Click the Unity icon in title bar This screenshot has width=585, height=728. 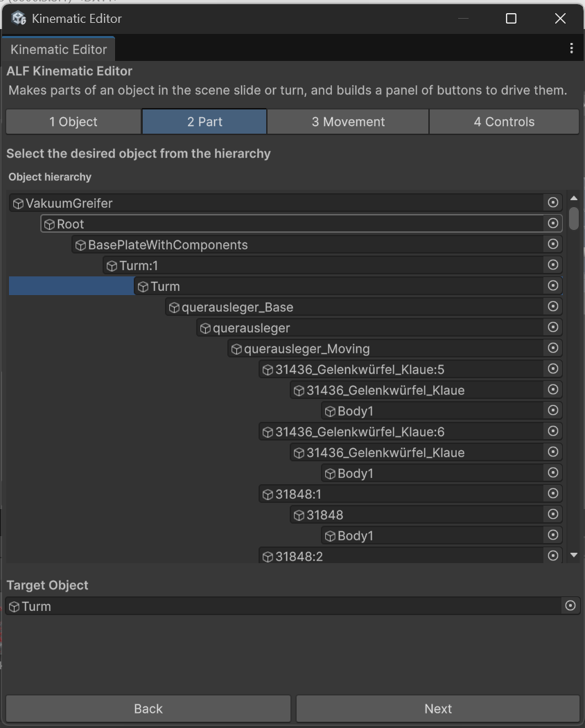tap(19, 18)
